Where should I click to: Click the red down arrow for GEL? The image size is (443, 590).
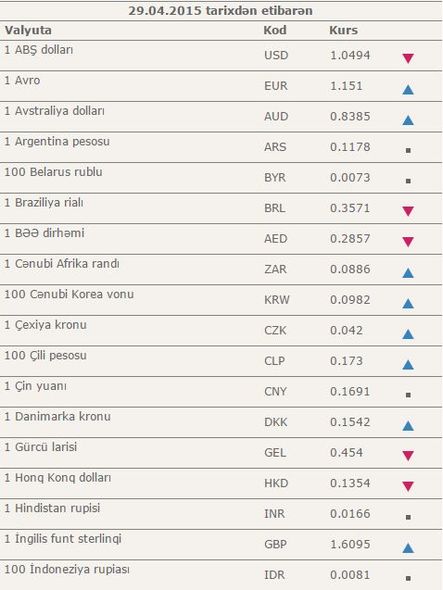(408, 456)
